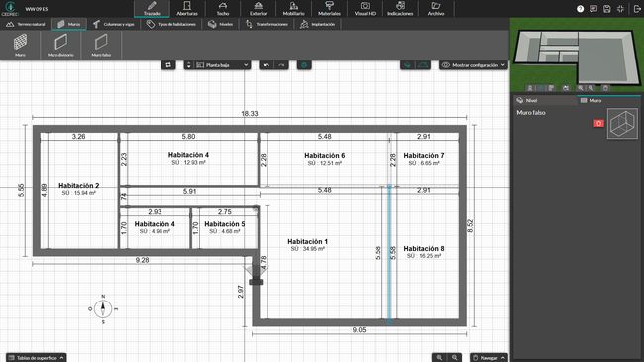Click the teal target snap button
Image resolution: width=644 pixels, height=362 pixels.
304,65
